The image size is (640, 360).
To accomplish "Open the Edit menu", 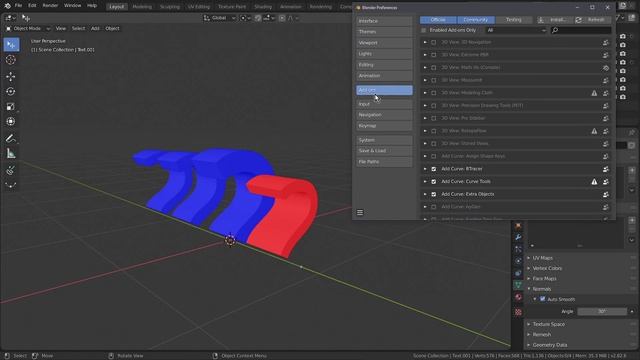I will (32, 6).
